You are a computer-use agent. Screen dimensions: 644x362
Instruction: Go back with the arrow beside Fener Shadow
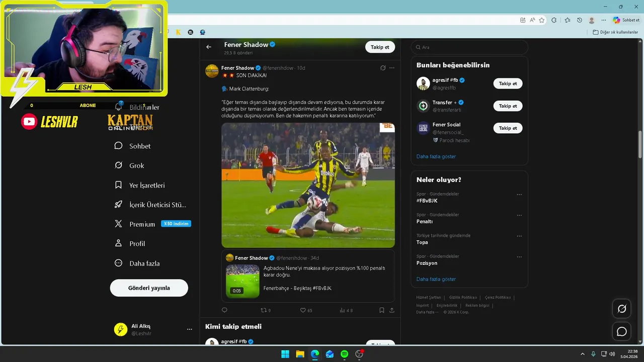click(209, 47)
